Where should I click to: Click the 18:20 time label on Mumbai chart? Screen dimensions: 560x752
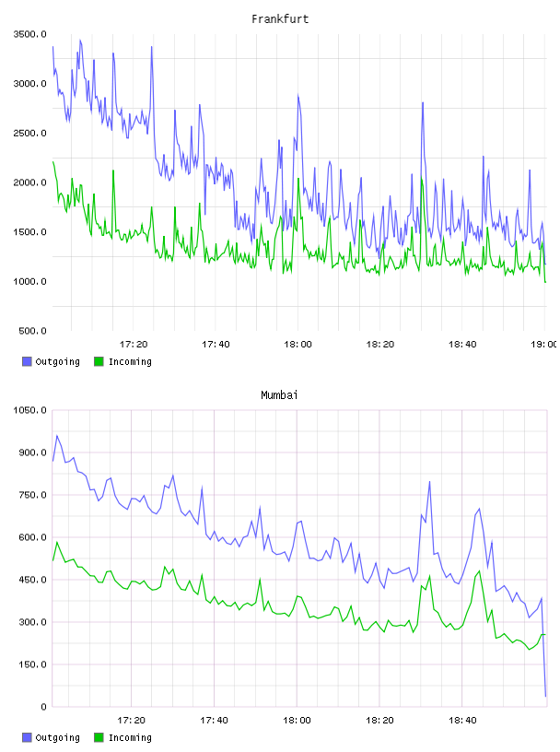pyautogui.click(x=379, y=720)
